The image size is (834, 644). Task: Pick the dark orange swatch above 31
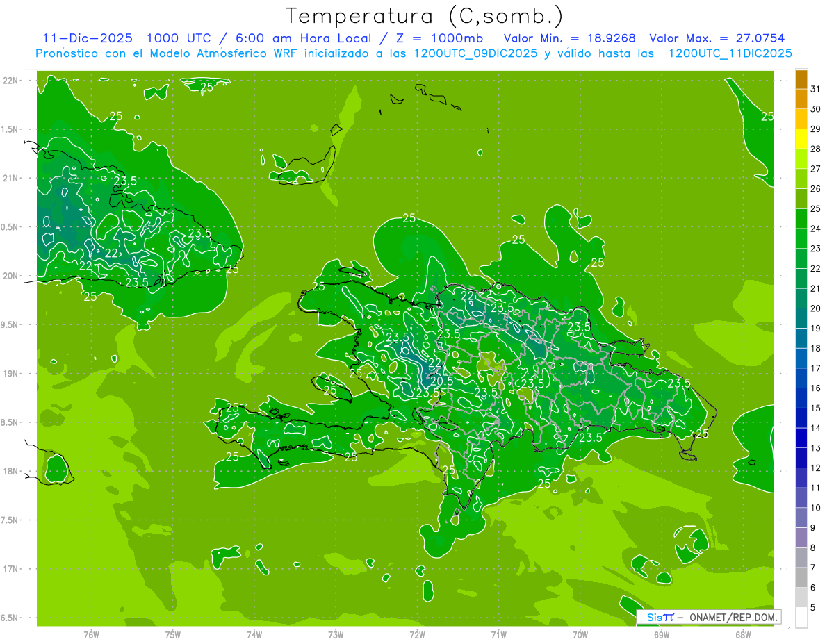click(801, 79)
